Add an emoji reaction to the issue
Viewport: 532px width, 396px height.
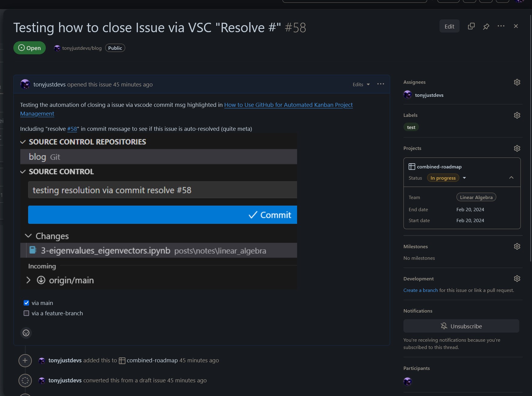[26, 333]
